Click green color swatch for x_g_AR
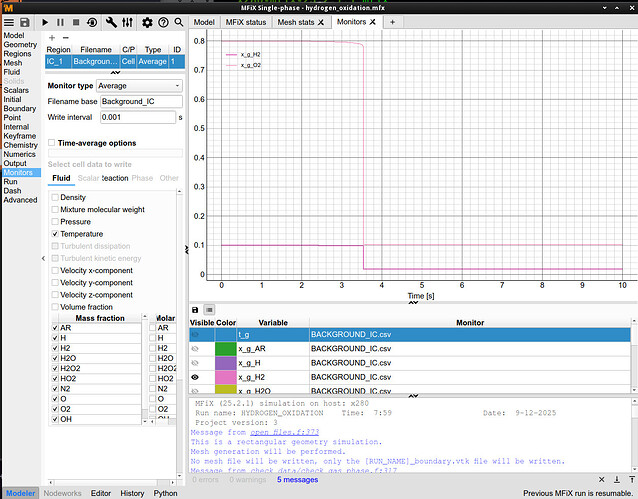The image size is (638, 499). 225,349
